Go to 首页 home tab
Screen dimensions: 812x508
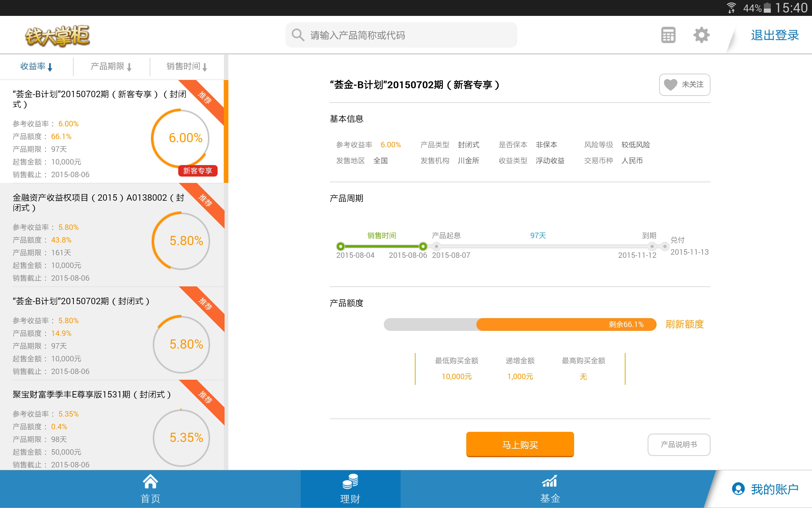[150, 489]
